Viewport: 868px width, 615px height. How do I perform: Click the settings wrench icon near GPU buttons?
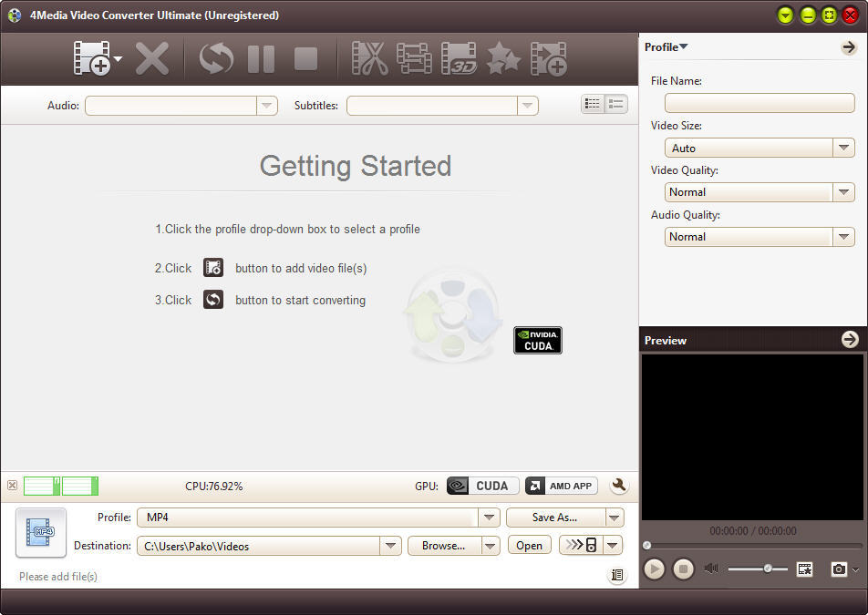(619, 486)
